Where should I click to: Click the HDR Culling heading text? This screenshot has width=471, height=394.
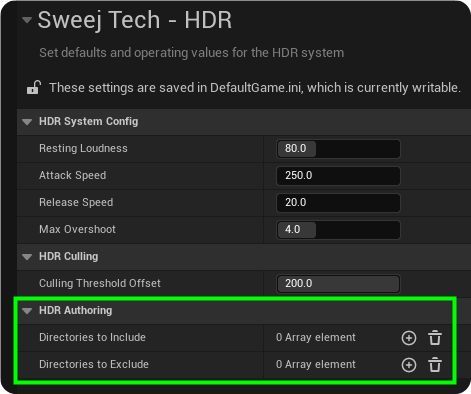[x=69, y=256]
